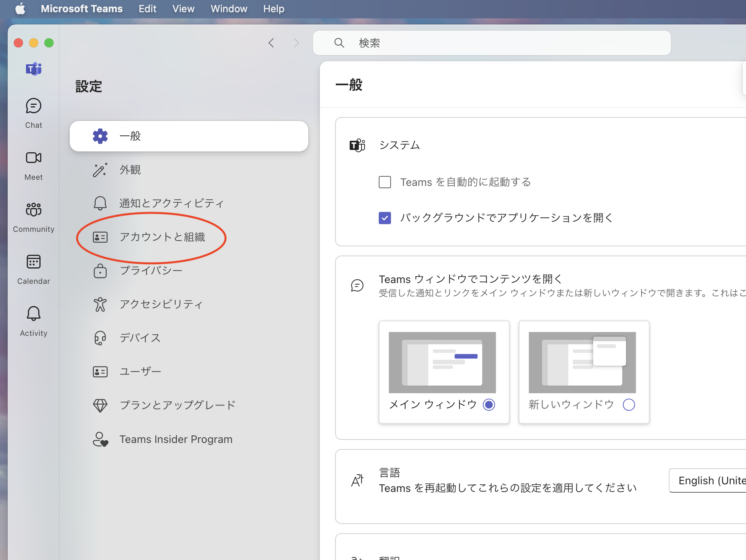746x560 pixels.
Task: Open the Community people icon
Action: click(x=34, y=210)
